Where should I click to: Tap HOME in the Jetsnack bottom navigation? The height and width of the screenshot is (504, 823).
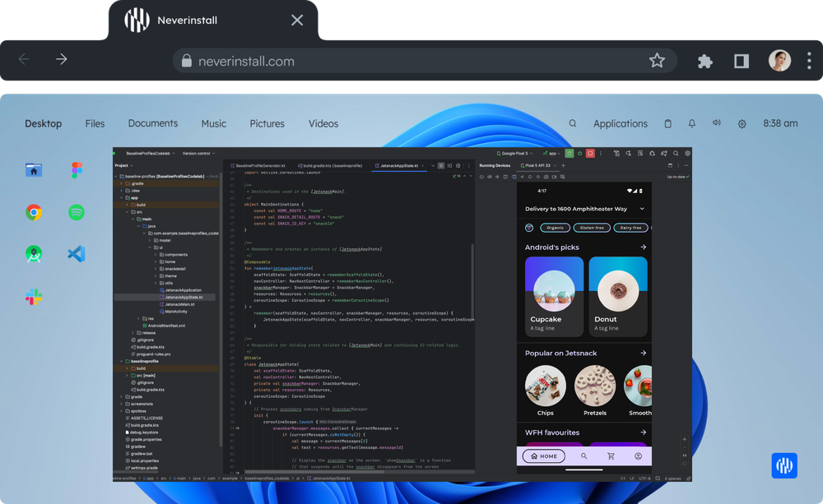coord(543,455)
